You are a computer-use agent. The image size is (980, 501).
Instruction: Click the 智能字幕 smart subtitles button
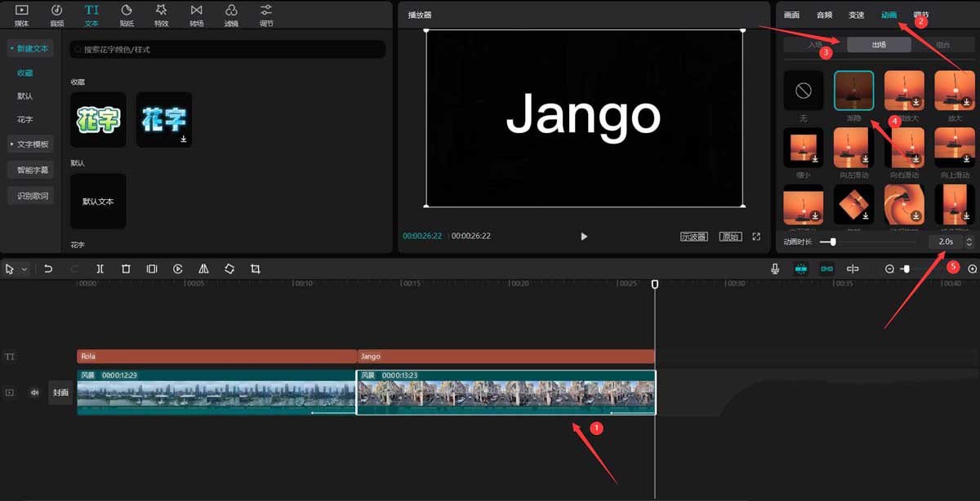pos(33,171)
